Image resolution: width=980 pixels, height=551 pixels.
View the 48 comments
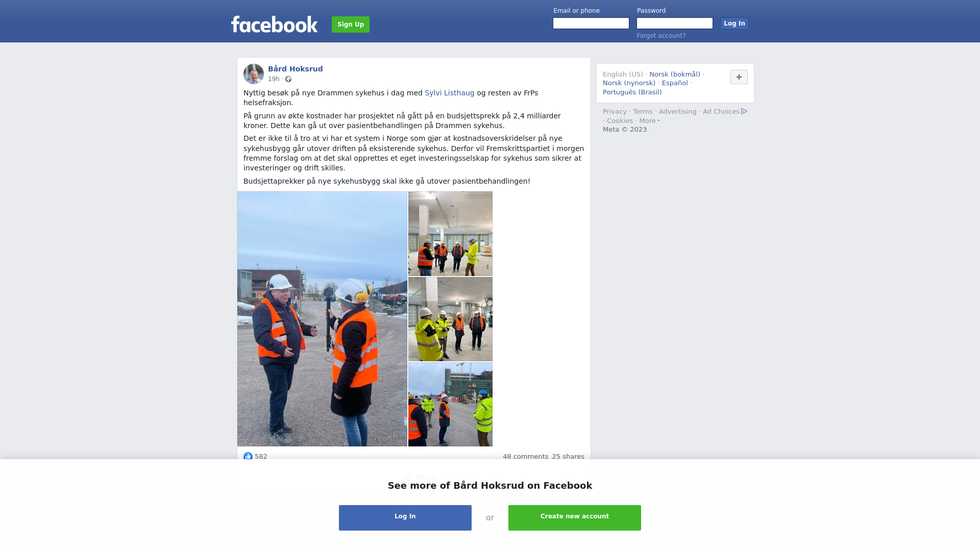(x=525, y=457)
